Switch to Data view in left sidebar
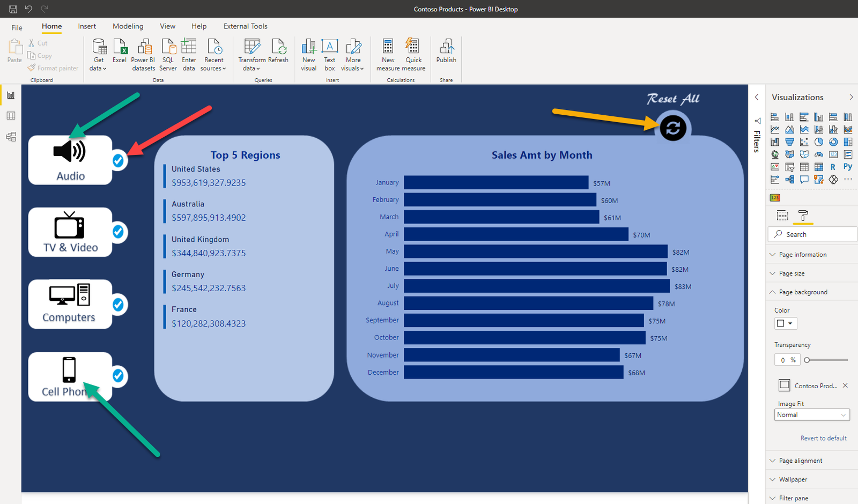This screenshot has height=504, width=858. 11,116
